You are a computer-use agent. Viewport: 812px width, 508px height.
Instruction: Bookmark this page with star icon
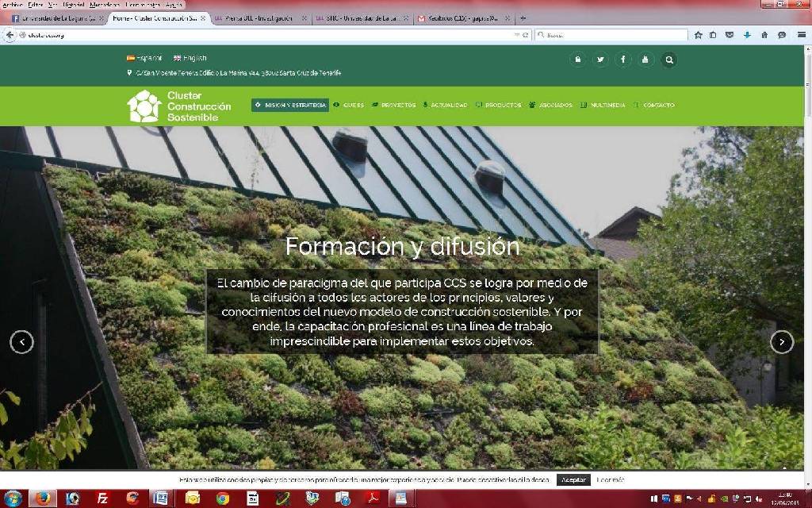tap(699, 35)
